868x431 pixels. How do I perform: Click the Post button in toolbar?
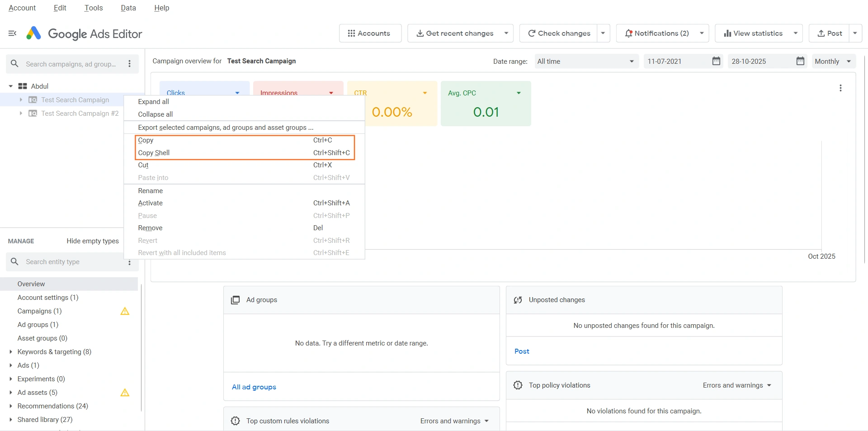830,33
